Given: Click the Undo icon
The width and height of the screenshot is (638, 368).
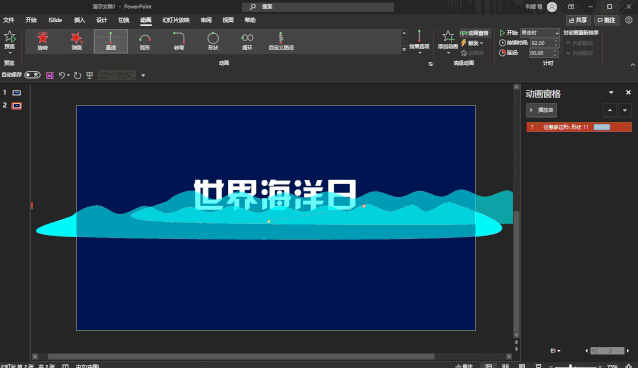Looking at the screenshot, I should [61, 75].
